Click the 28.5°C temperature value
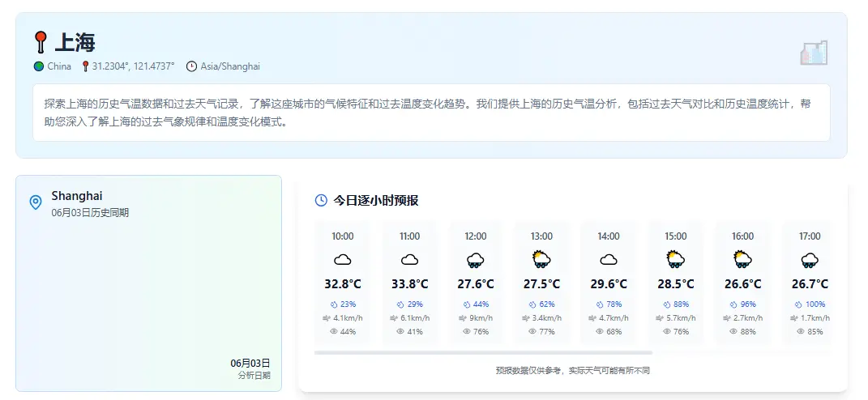Viewport: 868px width, 400px height. click(676, 284)
